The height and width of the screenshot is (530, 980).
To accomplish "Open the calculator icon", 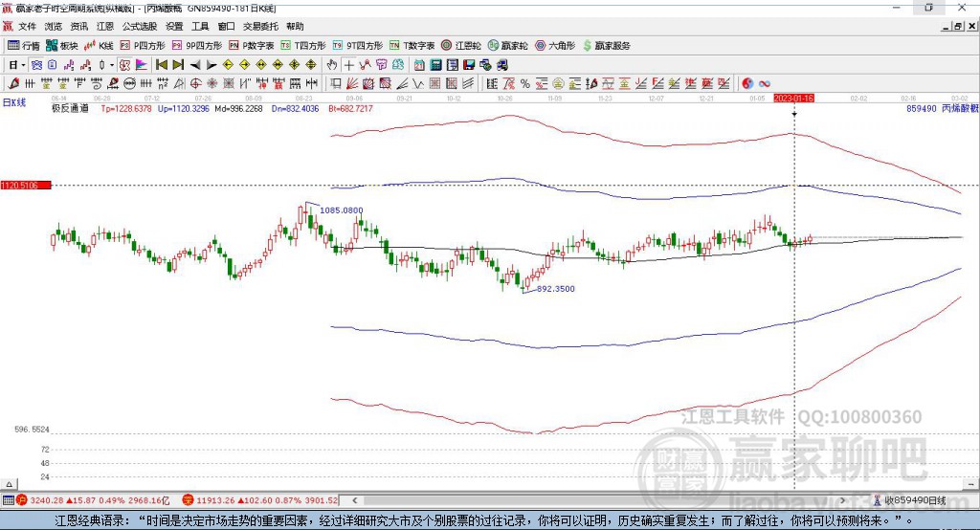I will pos(435,65).
